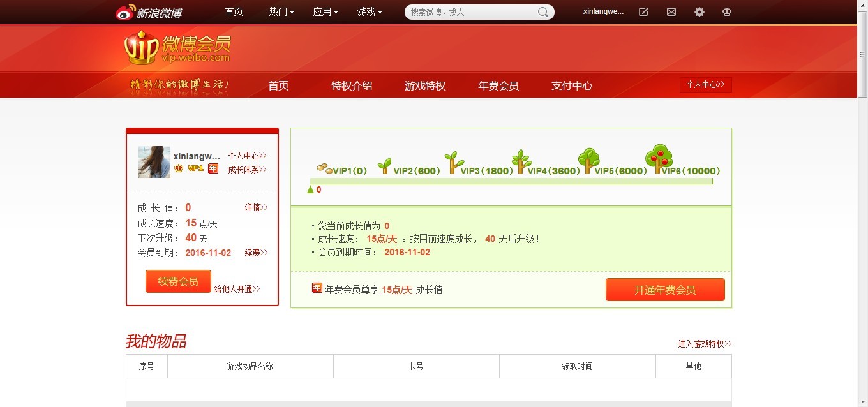Screen dimensions: 868x407
Task: Click the green growth marker triangle
Action: pos(311,189)
